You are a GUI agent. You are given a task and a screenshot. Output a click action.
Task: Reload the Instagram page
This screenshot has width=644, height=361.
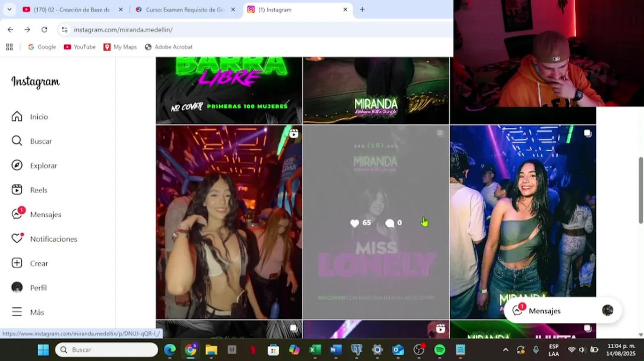pyautogui.click(x=44, y=30)
